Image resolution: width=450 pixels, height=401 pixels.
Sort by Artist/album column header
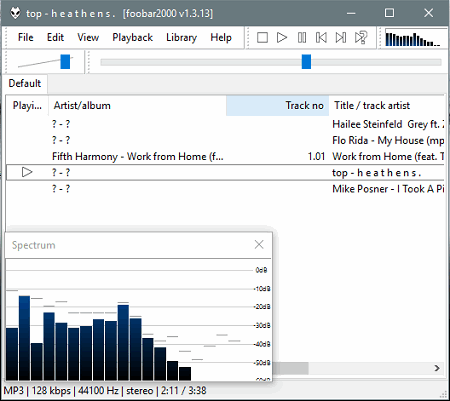(x=137, y=106)
